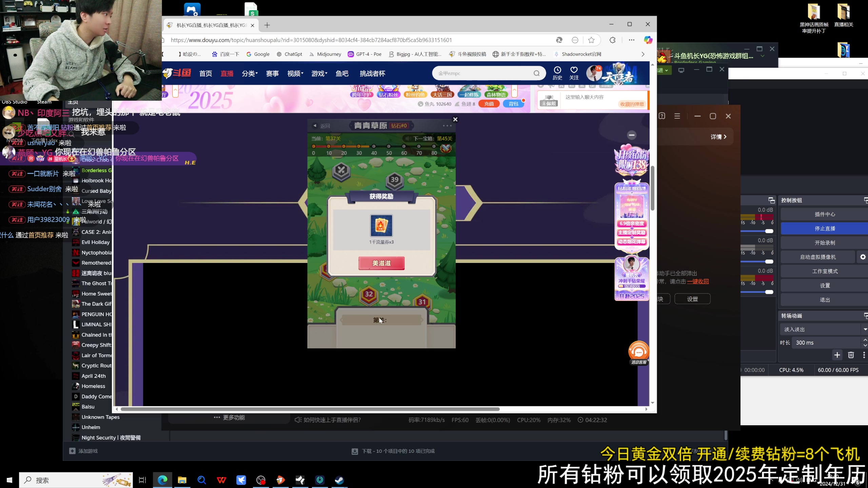Open the Midjourney bookmark
This screenshot has width=868, height=488.
(x=325, y=54)
